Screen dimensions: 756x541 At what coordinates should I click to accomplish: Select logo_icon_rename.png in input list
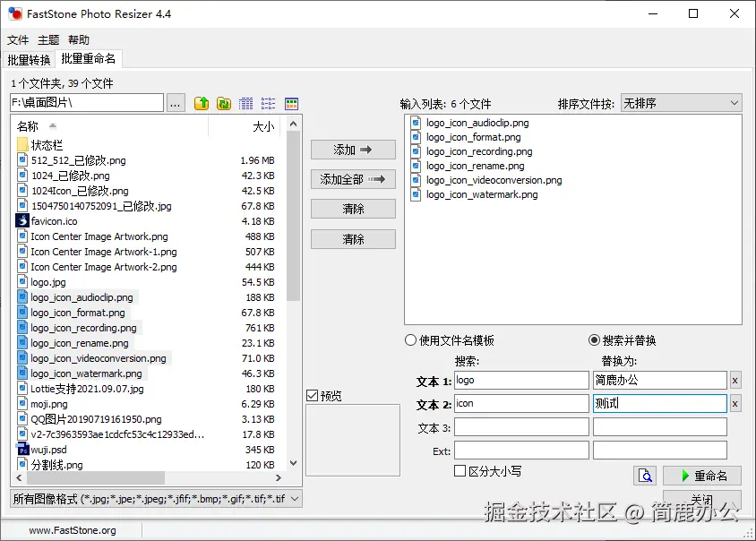tap(476, 166)
